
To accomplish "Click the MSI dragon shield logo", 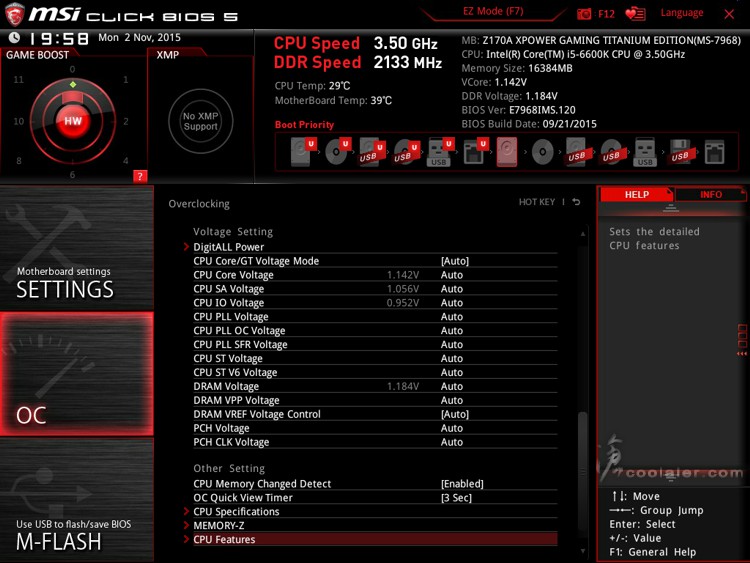I will (x=14, y=14).
